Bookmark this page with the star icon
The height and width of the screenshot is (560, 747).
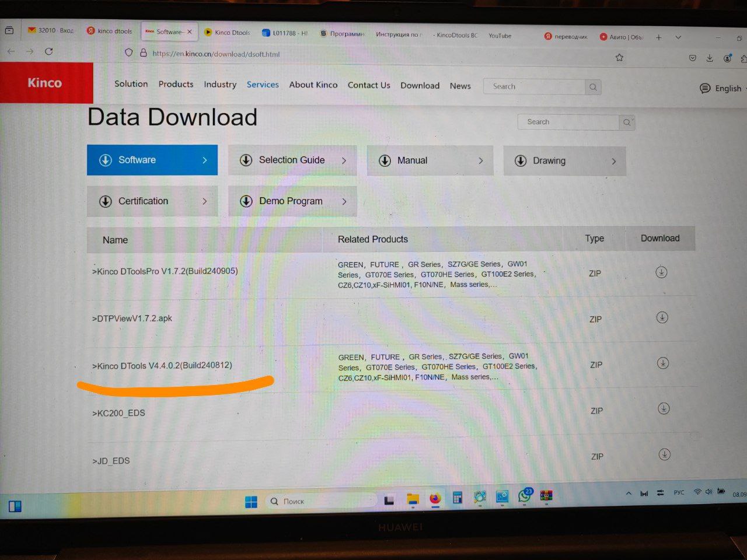point(619,57)
